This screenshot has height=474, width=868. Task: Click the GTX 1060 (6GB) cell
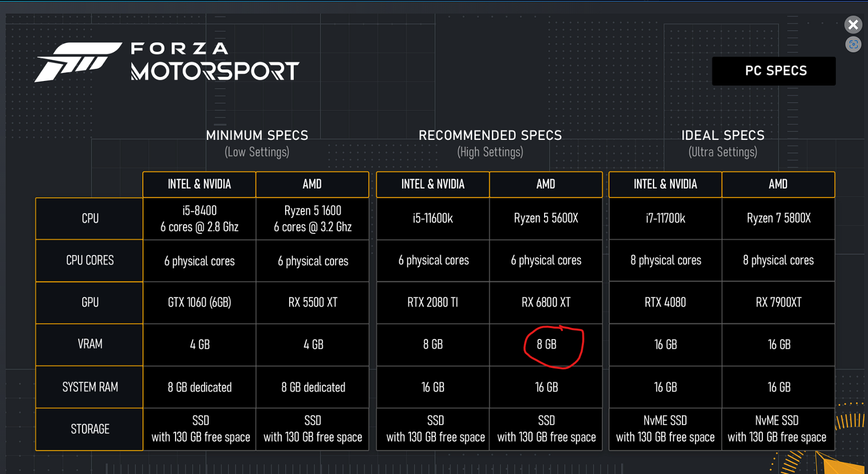pyautogui.click(x=200, y=302)
